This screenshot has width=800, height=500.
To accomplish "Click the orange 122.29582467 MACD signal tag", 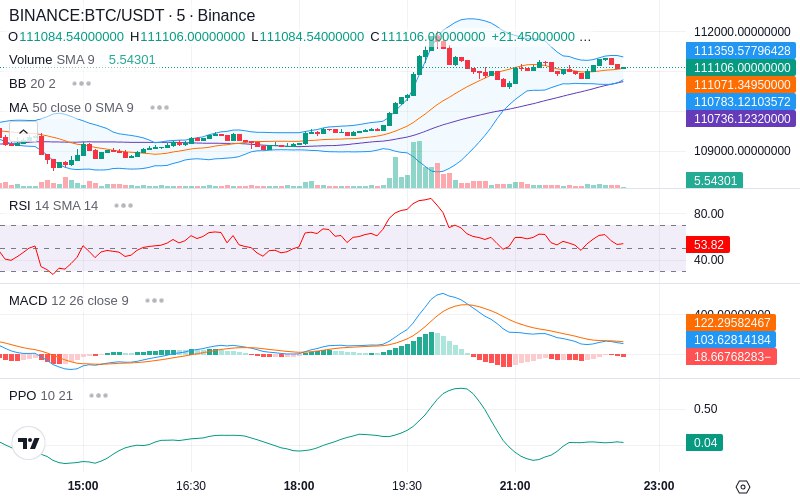I will tap(731, 322).
